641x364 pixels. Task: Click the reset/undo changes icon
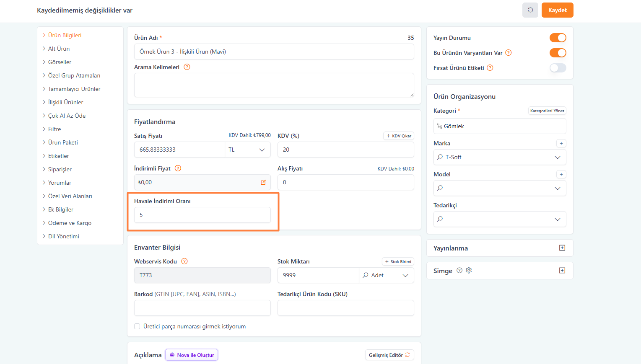530,10
